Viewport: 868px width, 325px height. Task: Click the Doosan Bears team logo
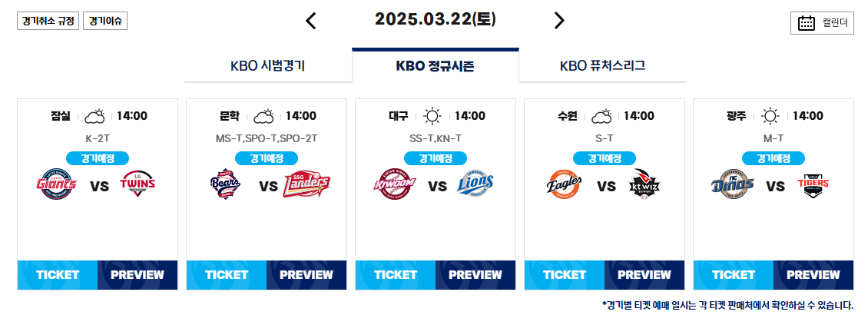pos(225,184)
